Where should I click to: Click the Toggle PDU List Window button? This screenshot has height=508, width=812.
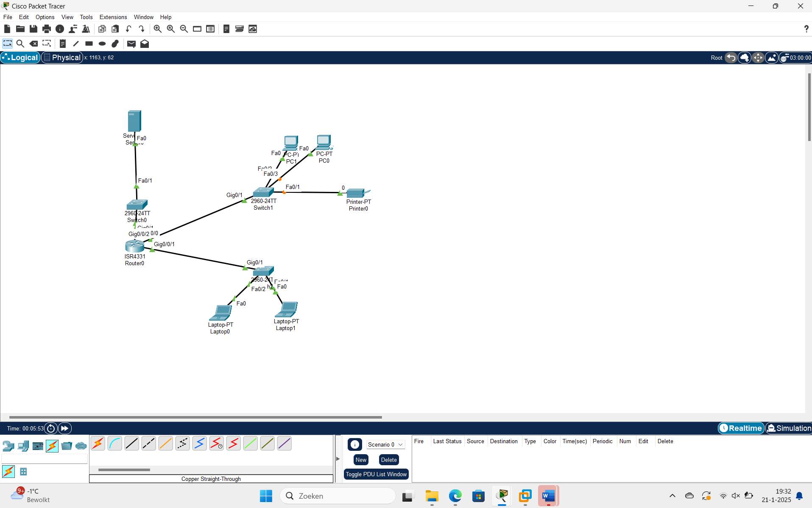click(376, 474)
